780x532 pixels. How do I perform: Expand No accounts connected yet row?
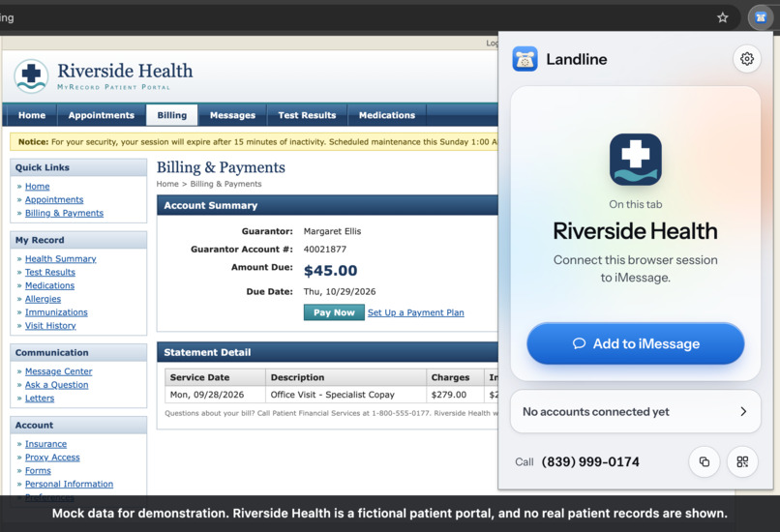635,412
